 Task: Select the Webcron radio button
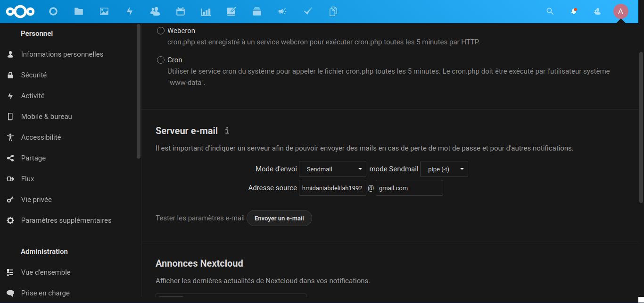(x=161, y=31)
